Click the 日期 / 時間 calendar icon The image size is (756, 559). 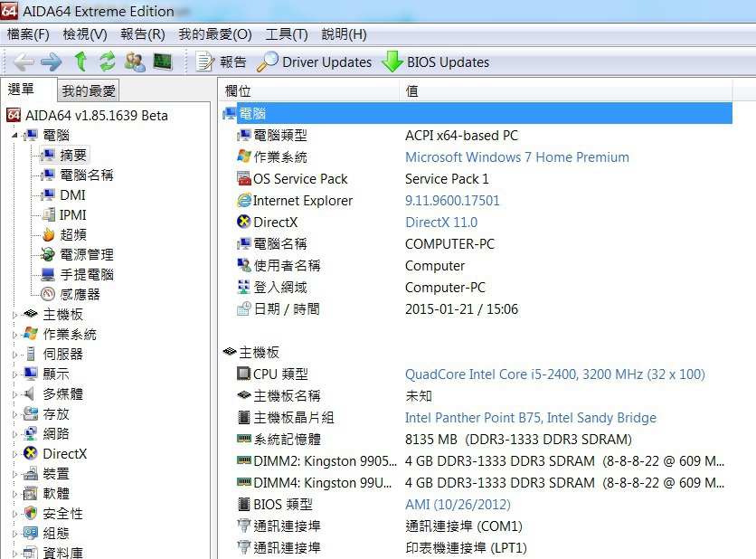(x=244, y=308)
